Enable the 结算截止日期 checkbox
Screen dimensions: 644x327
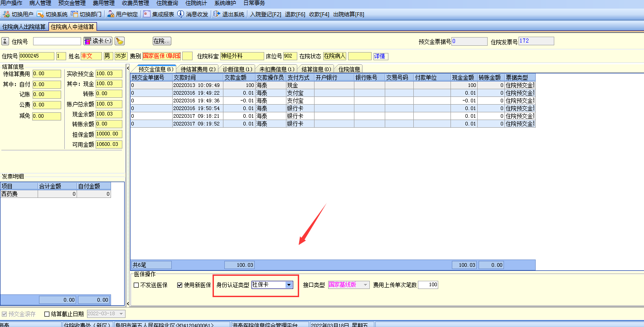click(x=47, y=314)
